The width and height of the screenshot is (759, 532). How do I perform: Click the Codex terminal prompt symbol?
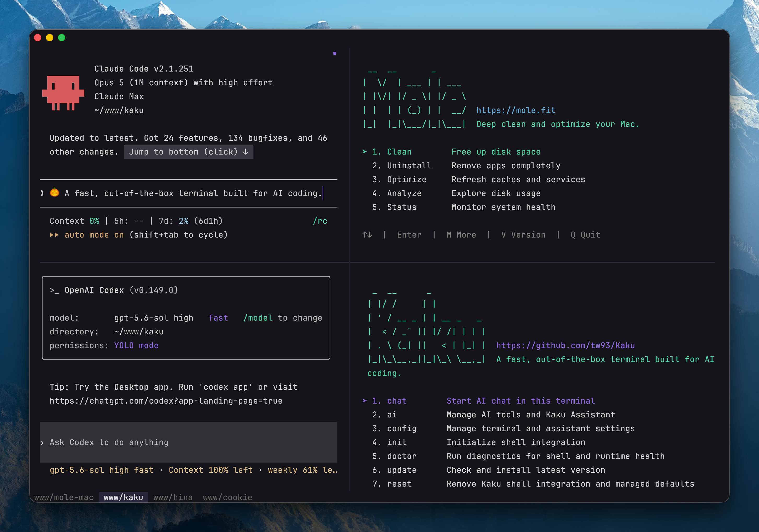point(54,290)
